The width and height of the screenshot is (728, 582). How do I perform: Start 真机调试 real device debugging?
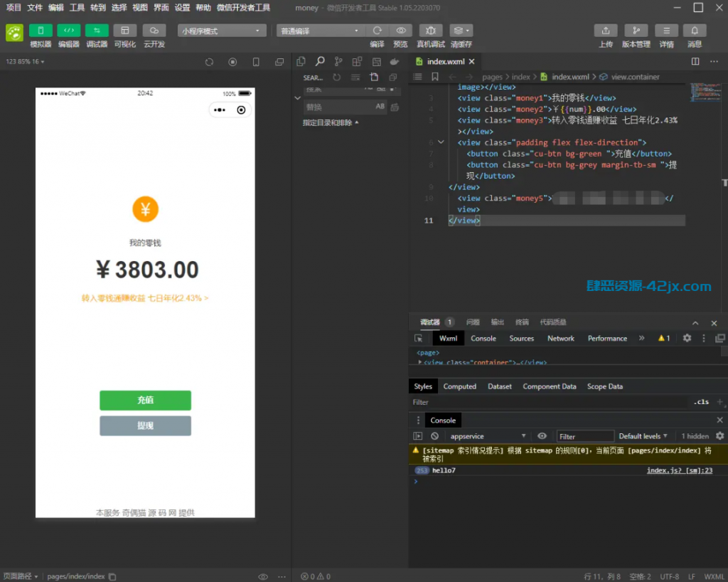(x=430, y=31)
